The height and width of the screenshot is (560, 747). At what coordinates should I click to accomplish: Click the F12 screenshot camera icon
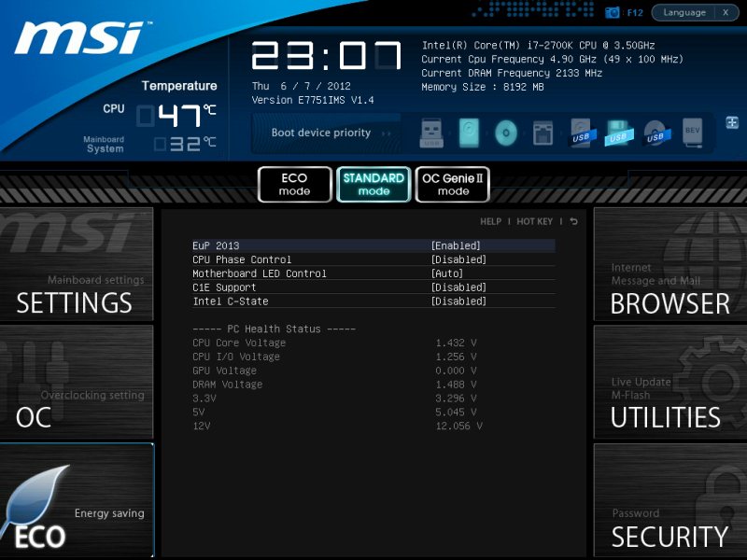point(612,12)
